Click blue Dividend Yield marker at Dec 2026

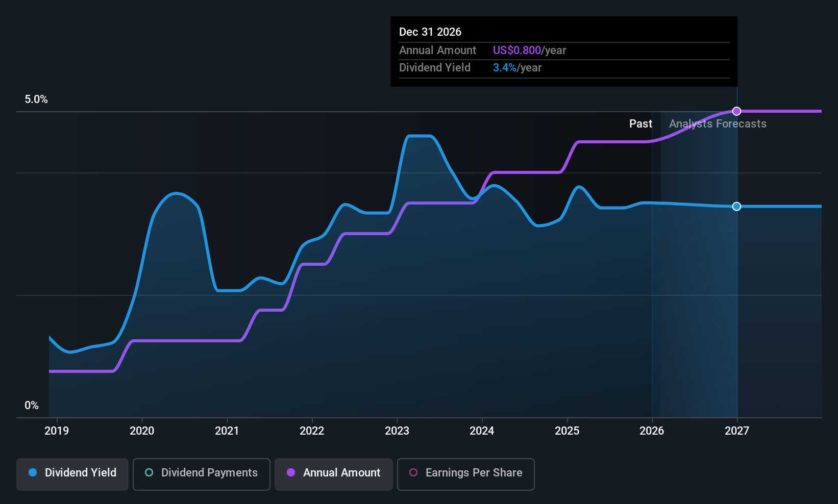(736, 206)
